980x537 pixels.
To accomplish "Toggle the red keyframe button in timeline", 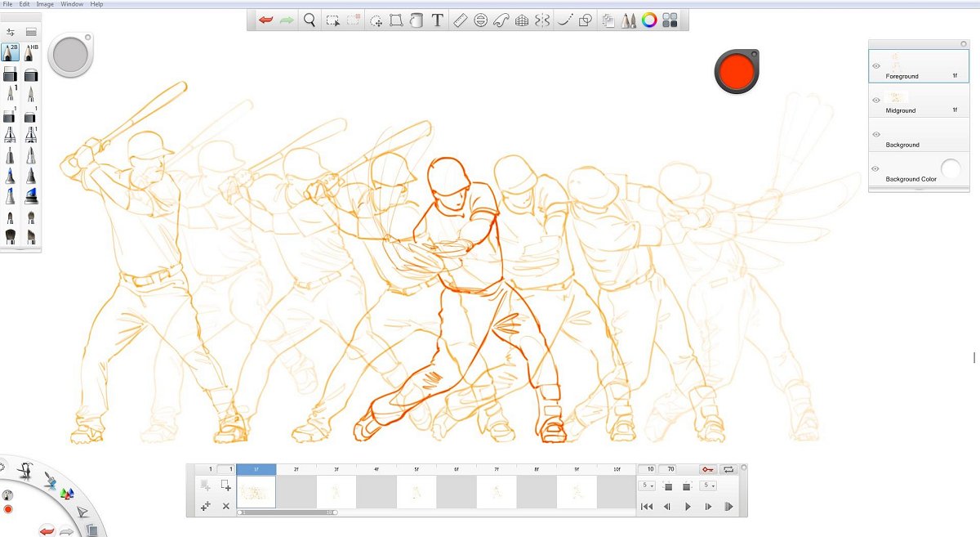I will click(708, 469).
